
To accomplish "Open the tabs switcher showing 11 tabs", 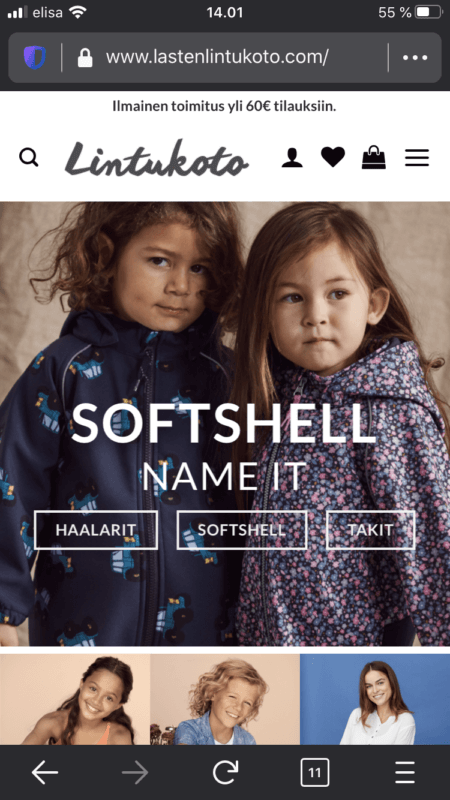I will point(315,773).
